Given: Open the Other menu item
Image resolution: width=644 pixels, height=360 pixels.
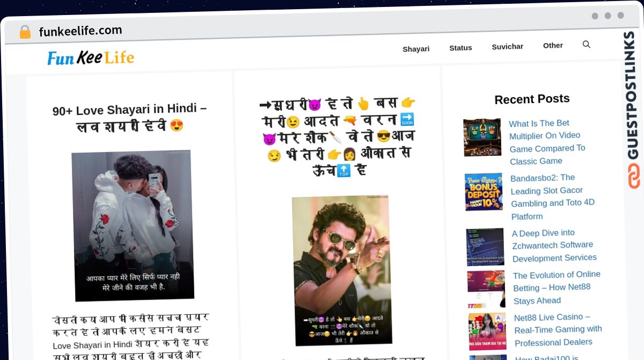Looking at the screenshot, I should [x=553, y=46].
